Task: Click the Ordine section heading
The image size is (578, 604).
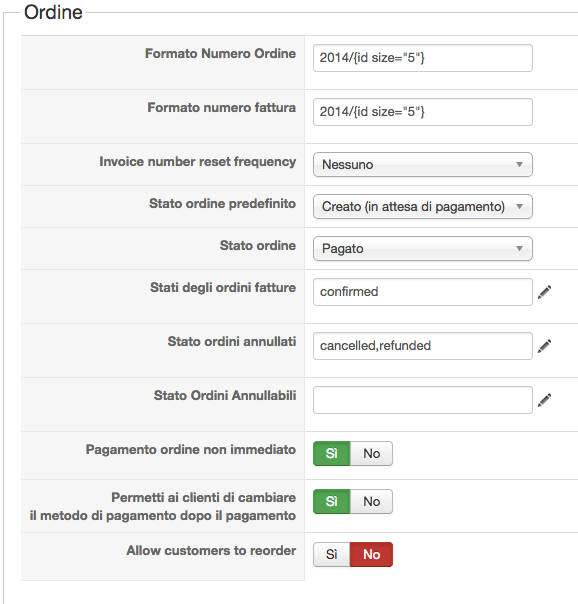Action: click(x=53, y=12)
